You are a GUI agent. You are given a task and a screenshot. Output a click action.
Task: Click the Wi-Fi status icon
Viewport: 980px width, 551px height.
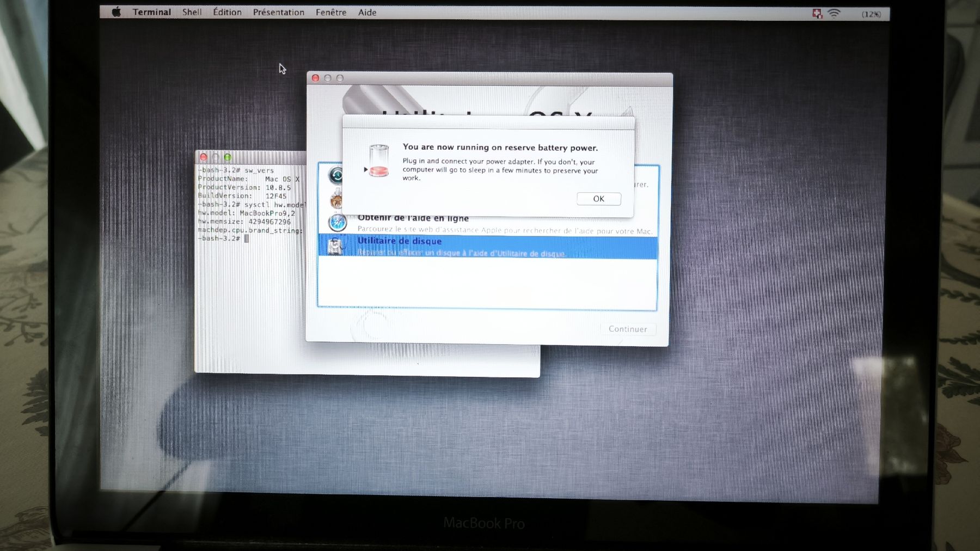[x=834, y=14]
